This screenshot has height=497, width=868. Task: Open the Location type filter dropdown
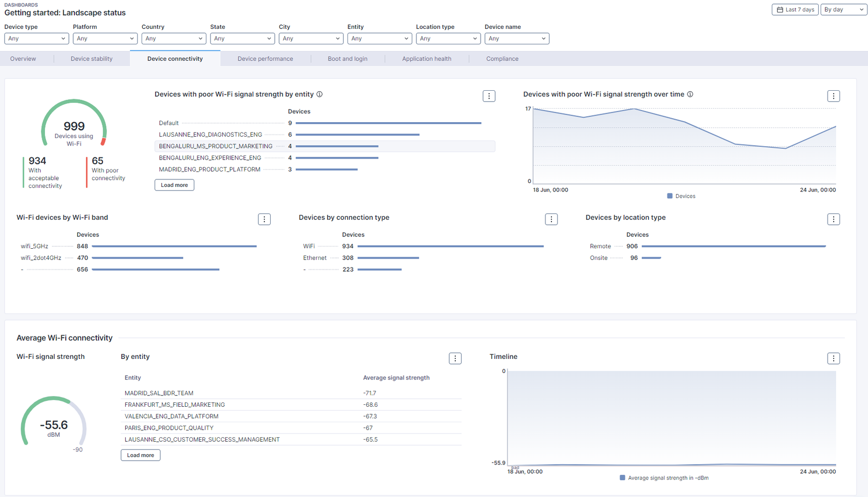[x=448, y=38]
